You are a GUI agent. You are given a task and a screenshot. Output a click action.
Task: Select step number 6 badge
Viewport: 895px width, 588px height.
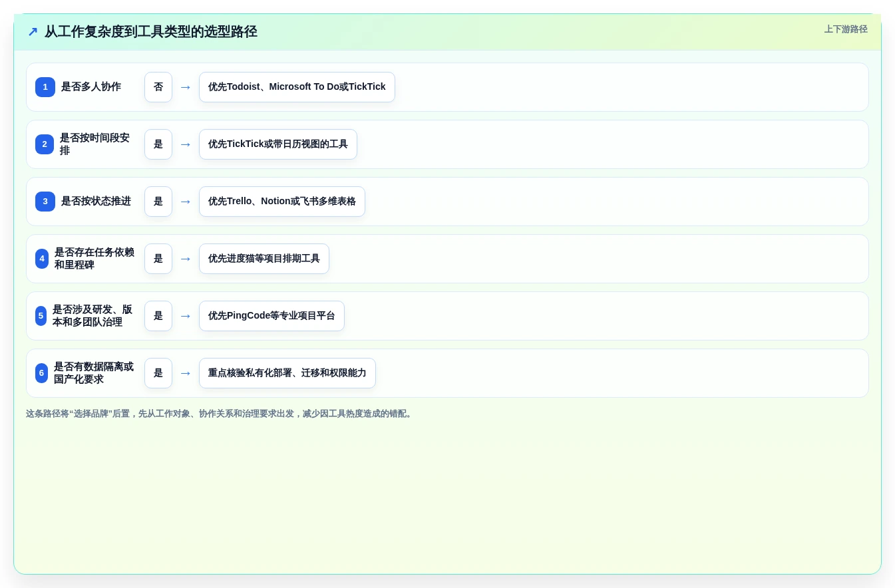41,373
